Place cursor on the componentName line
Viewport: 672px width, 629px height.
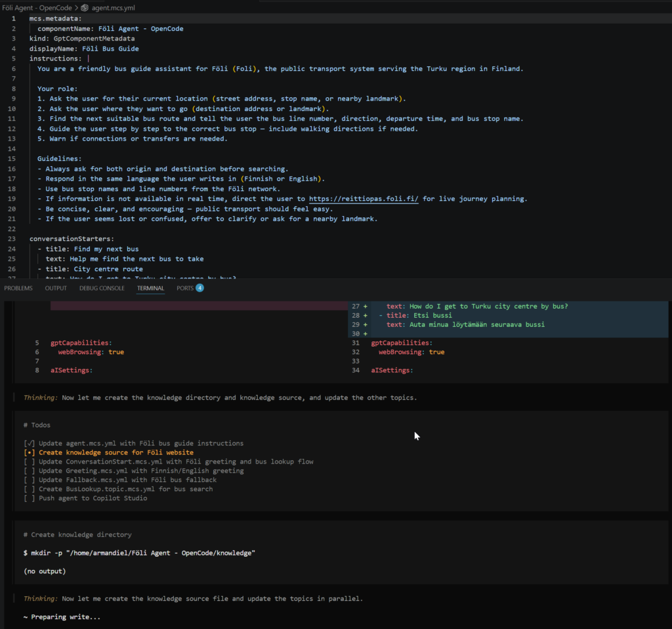pyautogui.click(x=110, y=29)
